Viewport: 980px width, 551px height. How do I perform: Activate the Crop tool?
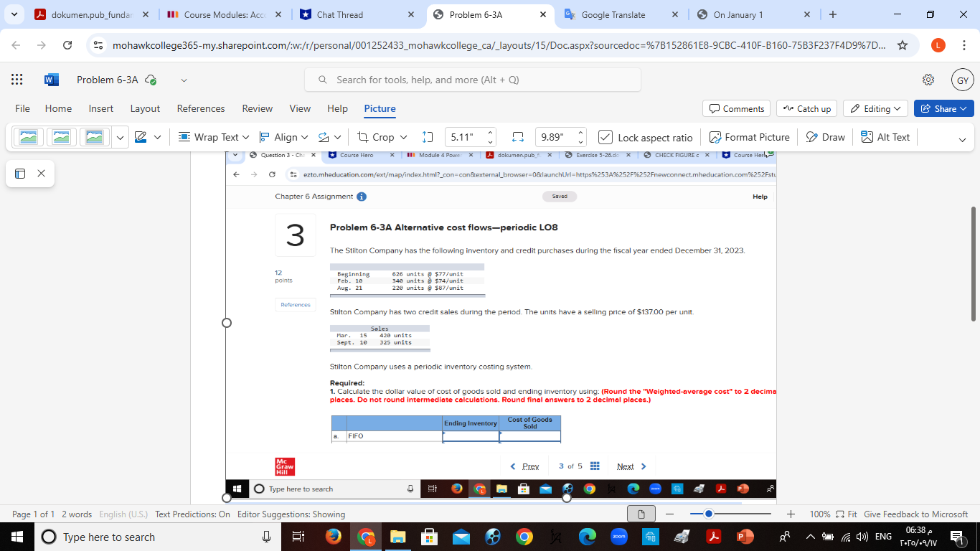(x=381, y=136)
